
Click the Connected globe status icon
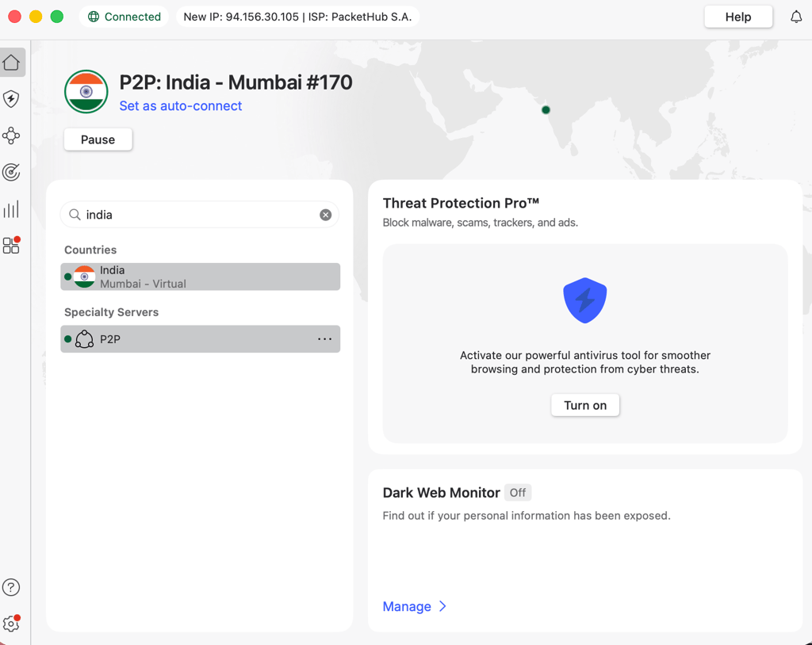[94, 17]
